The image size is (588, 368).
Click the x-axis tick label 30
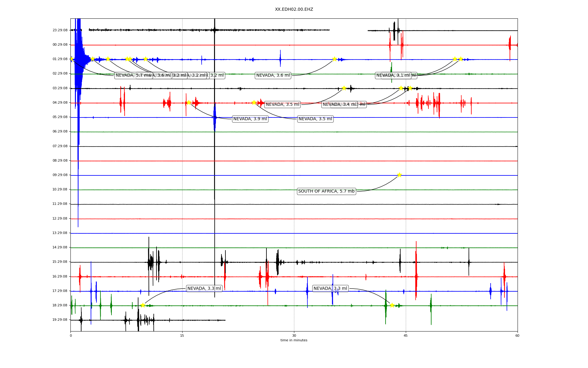[x=294, y=335]
